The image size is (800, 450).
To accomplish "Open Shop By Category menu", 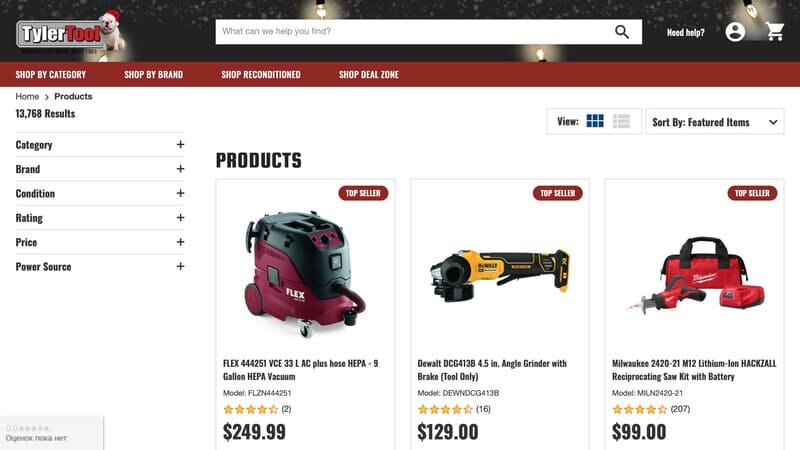I will pyautogui.click(x=51, y=74).
